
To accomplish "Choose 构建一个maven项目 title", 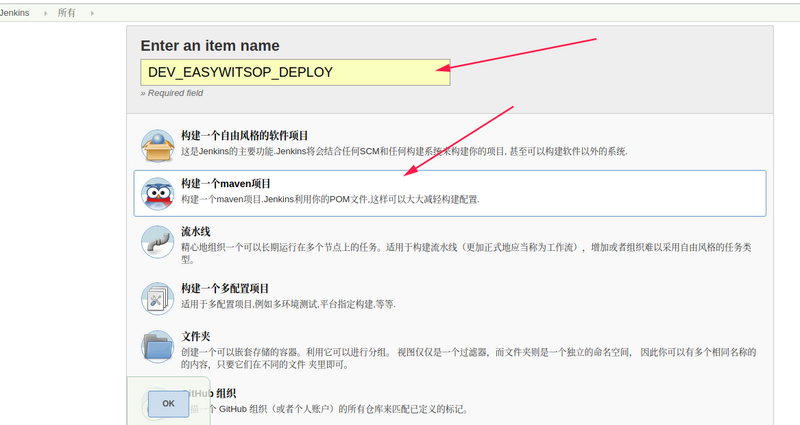I will (x=226, y=184).
